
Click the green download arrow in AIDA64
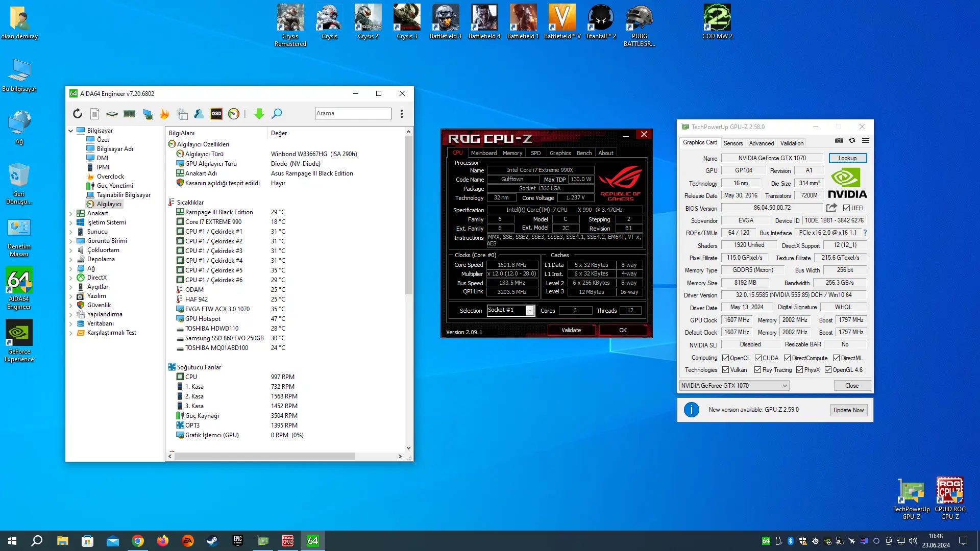point(259,114)
